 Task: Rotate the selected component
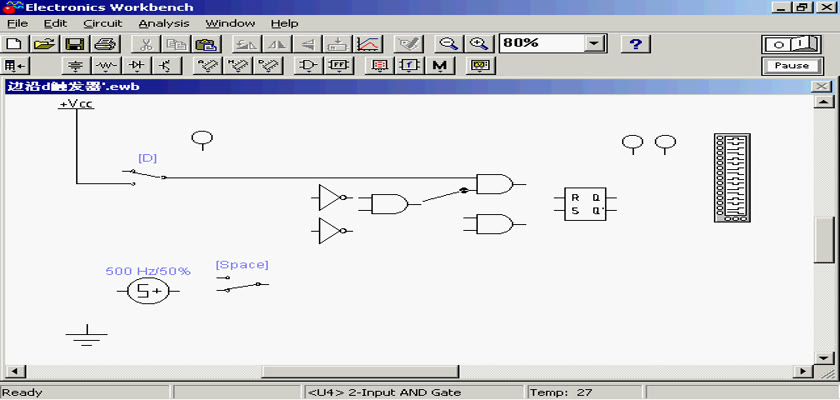(248, 43)
